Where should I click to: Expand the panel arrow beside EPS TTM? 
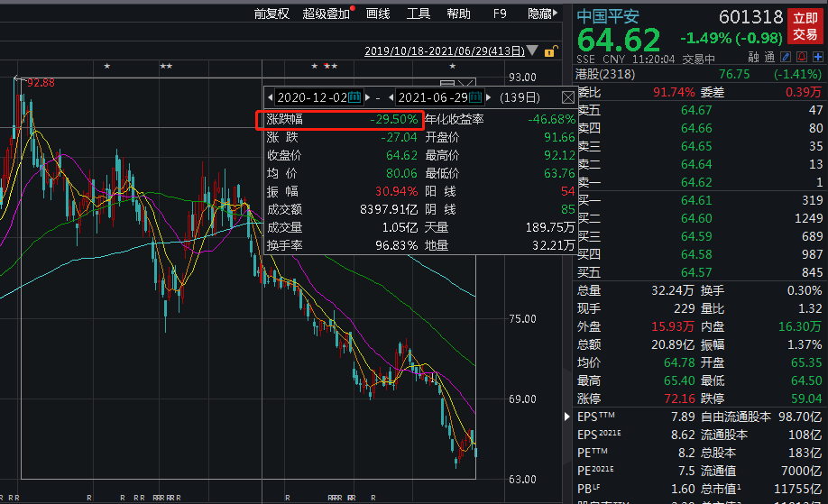click(x=567, y=417)
